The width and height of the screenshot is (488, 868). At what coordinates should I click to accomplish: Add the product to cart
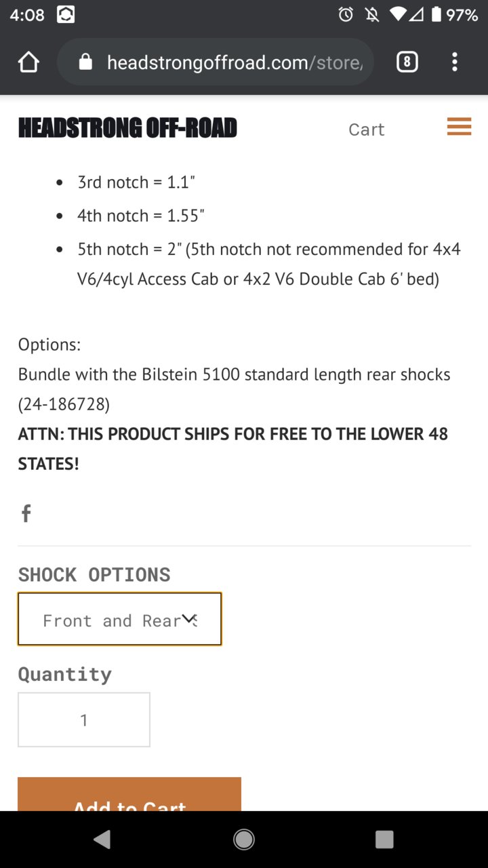129,795
